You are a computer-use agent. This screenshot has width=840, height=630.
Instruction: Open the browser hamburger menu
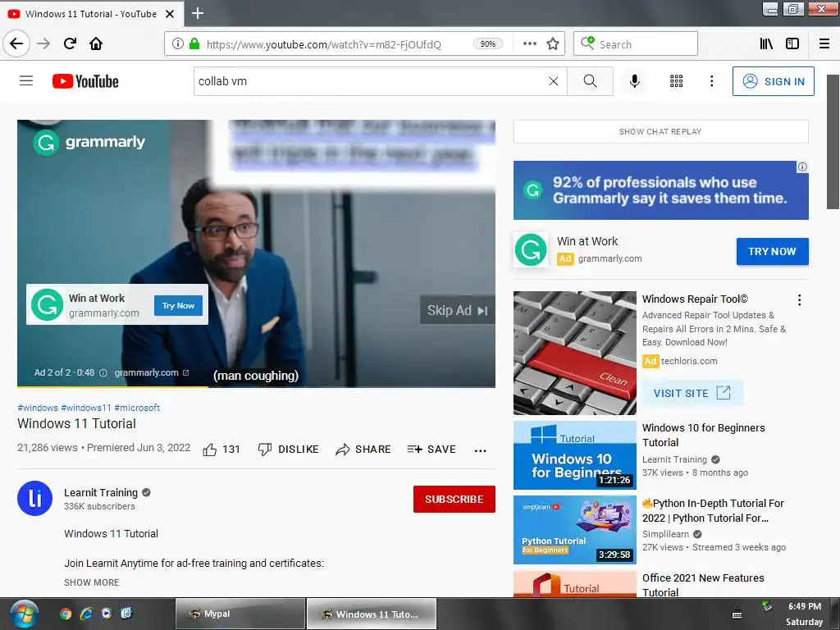pyautogui.click(x=824, y=44)
